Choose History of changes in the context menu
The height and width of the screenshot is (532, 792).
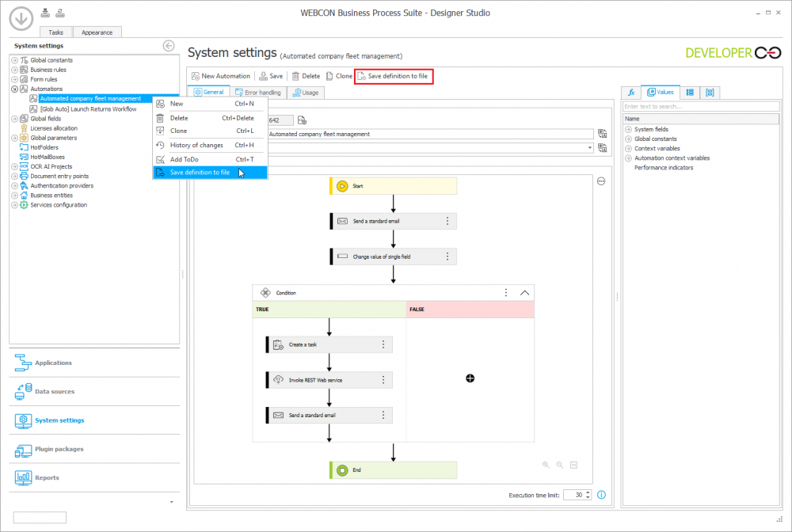click(x=211, y=145)
